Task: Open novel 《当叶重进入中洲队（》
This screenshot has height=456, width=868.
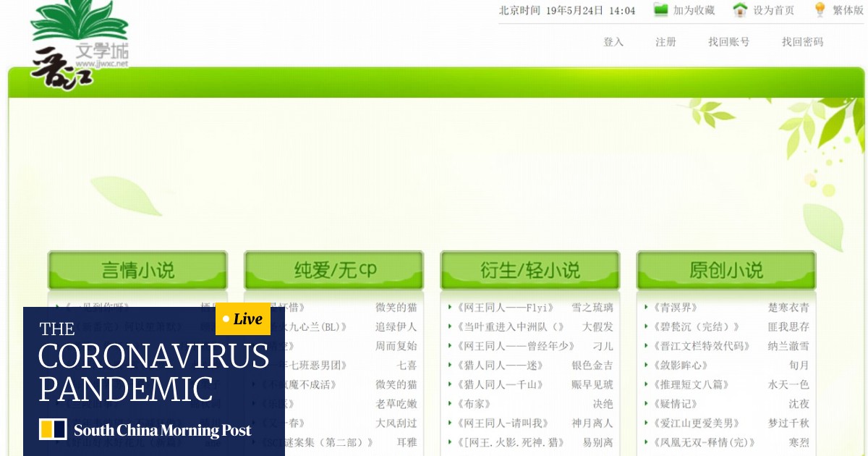Action: click(x=509, y=327)
